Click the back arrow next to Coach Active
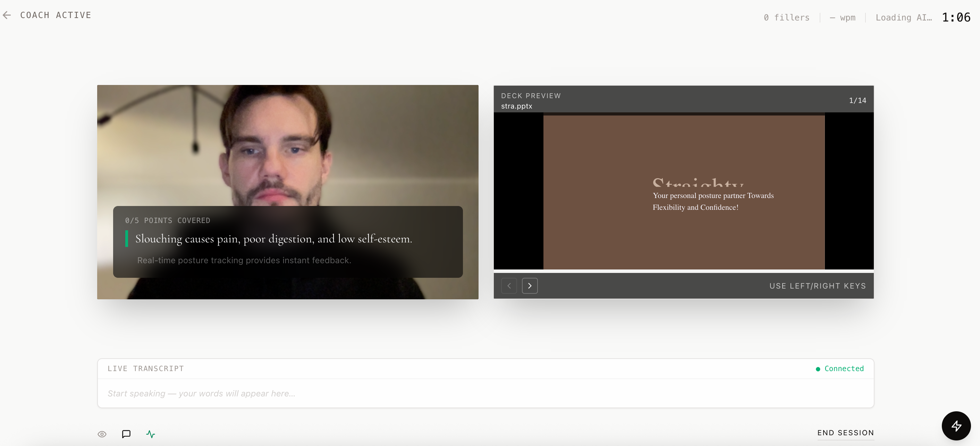The height and width of the screenshot is (446, 980). tap(7, 15)
